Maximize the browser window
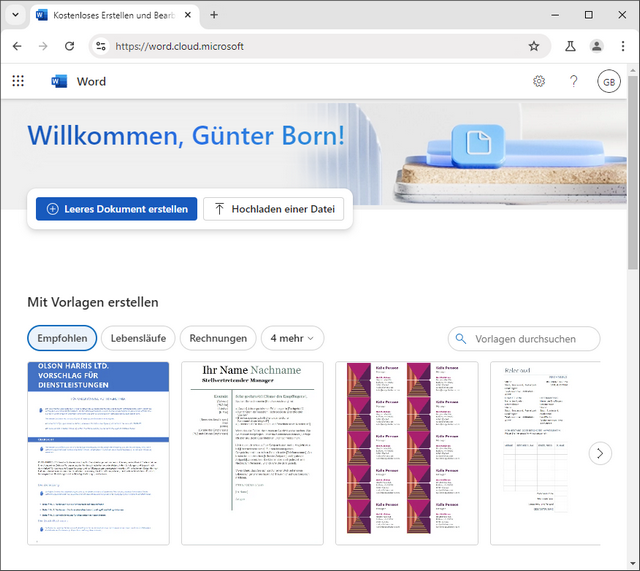Viewport: 640px width, 571px height. 589,15
